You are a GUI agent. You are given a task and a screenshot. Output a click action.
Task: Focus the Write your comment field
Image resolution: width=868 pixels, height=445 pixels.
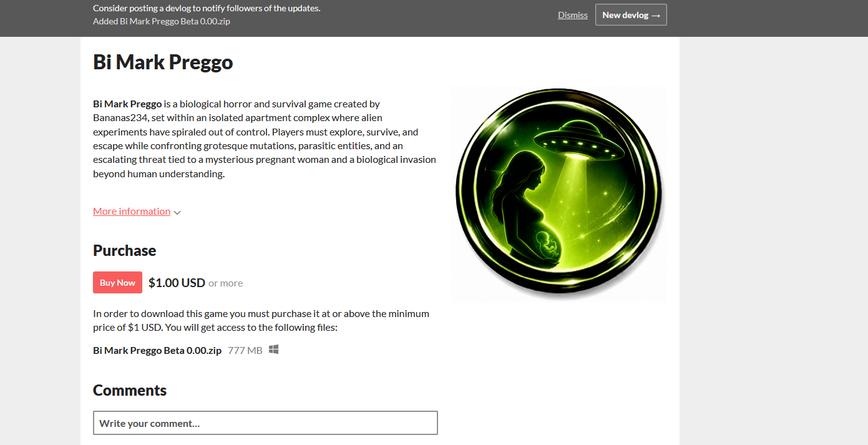tap(265, 423)
